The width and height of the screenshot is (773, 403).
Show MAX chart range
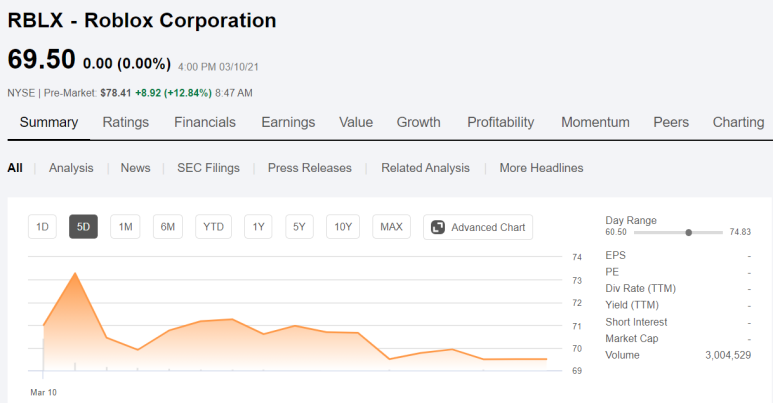coord(391,227)
